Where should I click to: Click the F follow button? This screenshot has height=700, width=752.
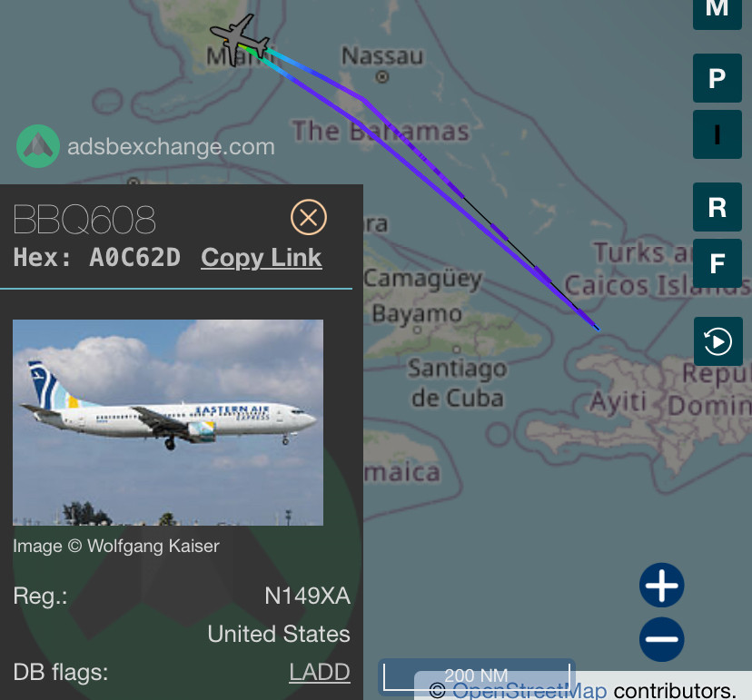coord(717,263)
